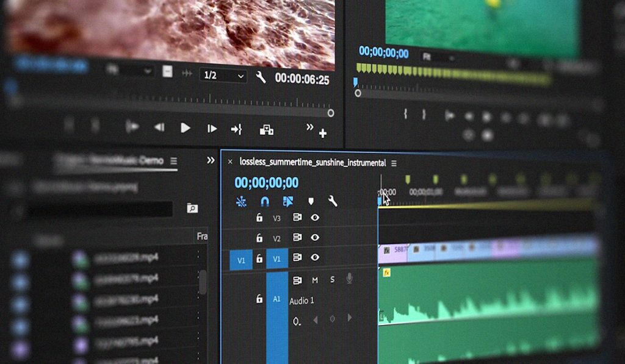Click the timeline timecode 00;00;00;00 field
Viewport: 625px width, 364px height.
[x=266, y=182]
